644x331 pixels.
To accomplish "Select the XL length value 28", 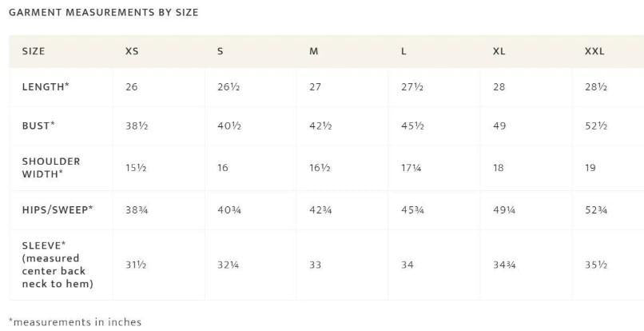I will [499, 87].
